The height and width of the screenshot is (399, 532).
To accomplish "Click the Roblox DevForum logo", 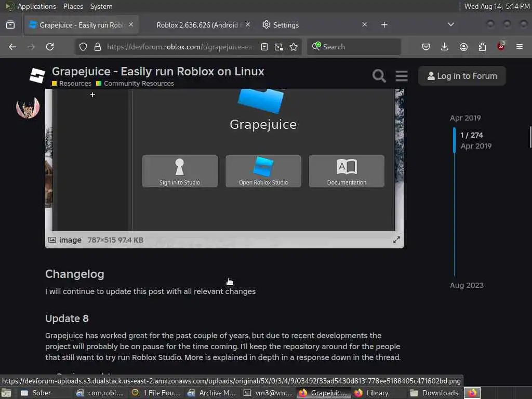I will [x=37, y=75].
